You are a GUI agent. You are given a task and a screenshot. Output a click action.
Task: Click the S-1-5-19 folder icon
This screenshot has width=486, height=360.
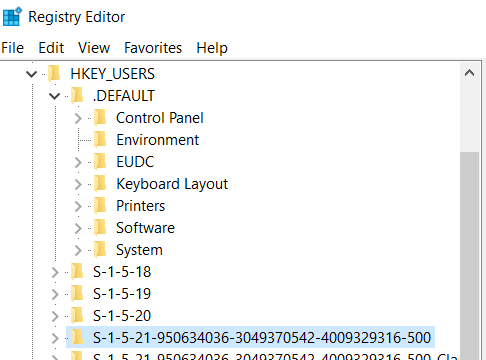tap(77, 293)
